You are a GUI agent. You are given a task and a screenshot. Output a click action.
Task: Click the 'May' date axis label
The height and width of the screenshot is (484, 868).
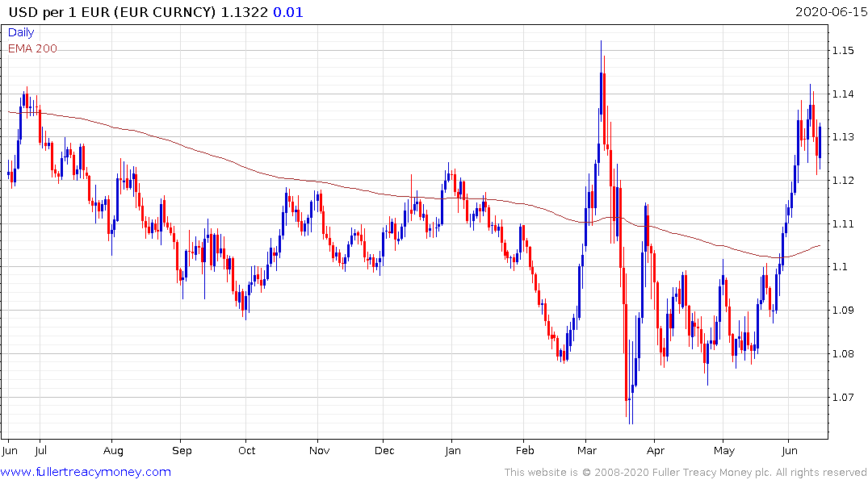(x=724, y=451)
